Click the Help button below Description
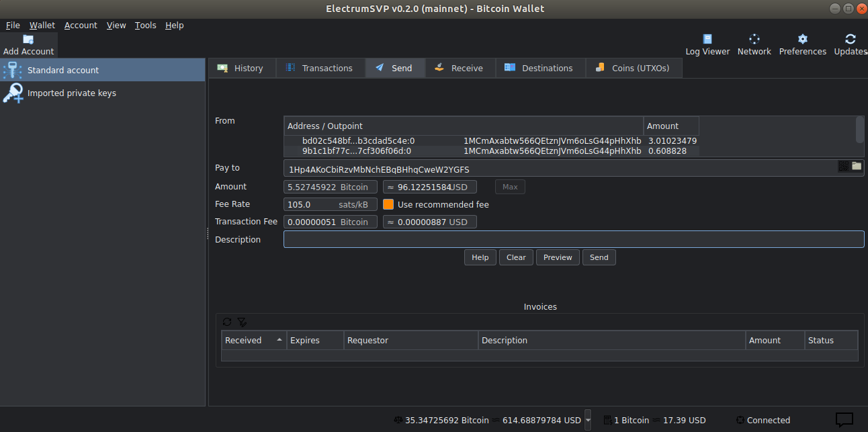This screenshot has width=868, height=432. pyautogui.click(x=480, y=257)
